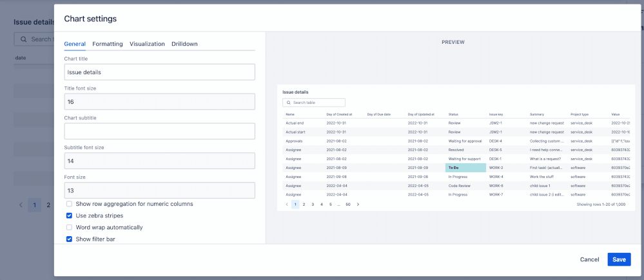This screenshot has height=280, width=644.
Task: Click page 2 in background window pagination
Action: click(48, 205)
